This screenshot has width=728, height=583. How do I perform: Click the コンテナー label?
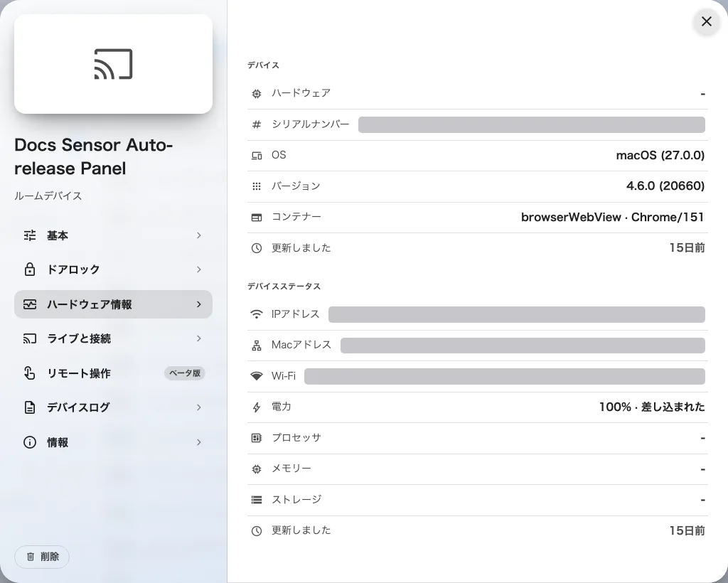click(x=296, y=217)
